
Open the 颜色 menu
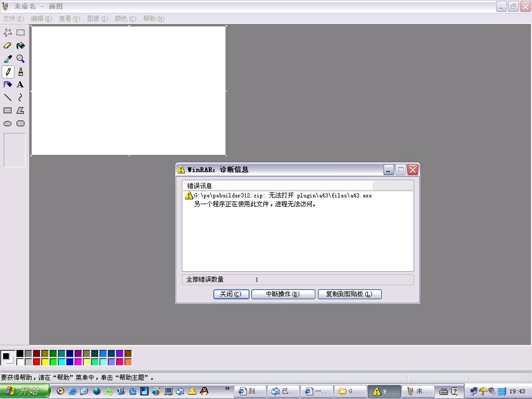click(126, 19)
